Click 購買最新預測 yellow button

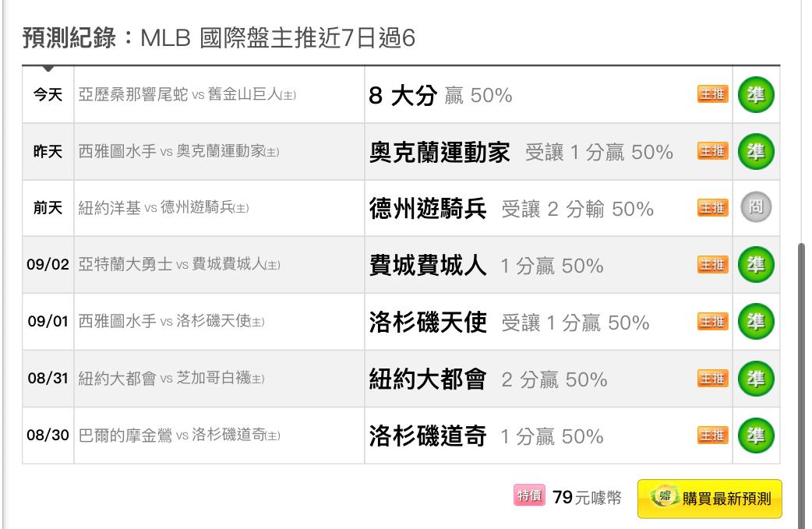click(709, 499)
